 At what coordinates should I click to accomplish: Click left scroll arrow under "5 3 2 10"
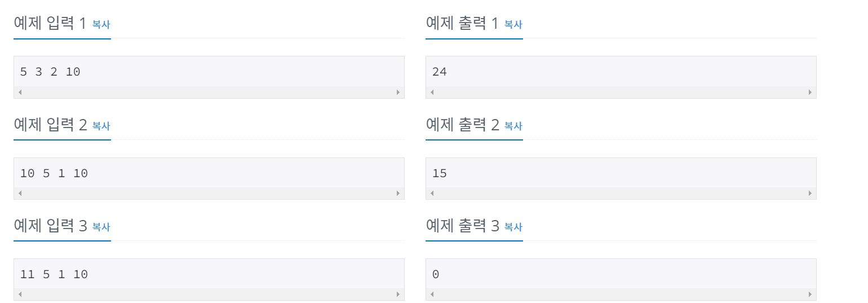[x=20, y=92]
